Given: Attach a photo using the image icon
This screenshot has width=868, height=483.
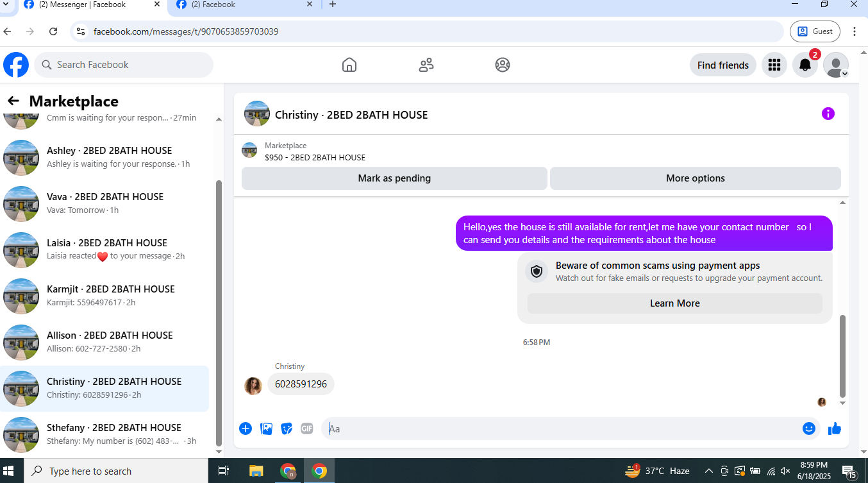Looking at the screenshot, I should pyautogui.click(x=267, y=428).
